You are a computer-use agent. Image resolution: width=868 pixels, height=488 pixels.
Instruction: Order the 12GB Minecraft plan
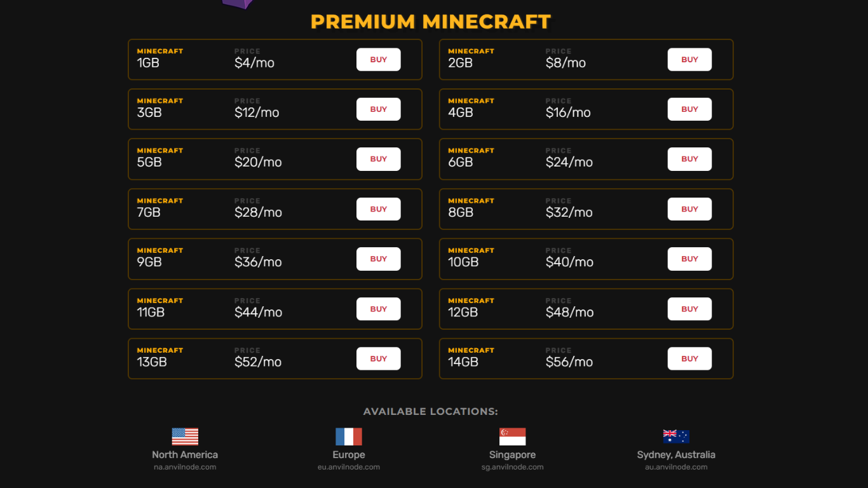pyautogui.click(x=689, y=309)
